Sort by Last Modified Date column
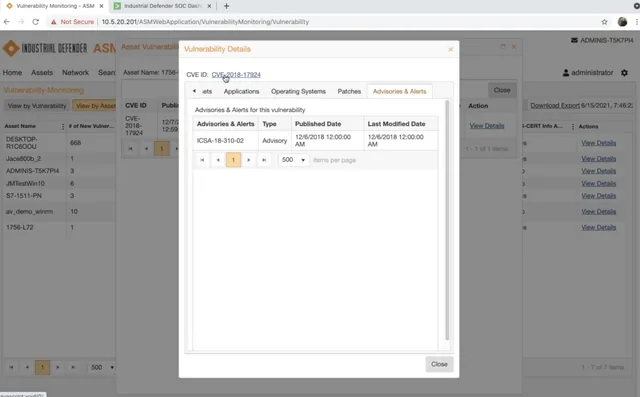The image size is (640, 397). click(x=400, y=124)
